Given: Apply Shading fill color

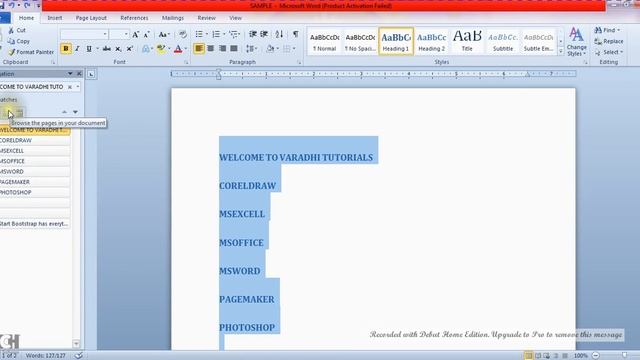Looking at the screenshot, I should coord(270,49).
